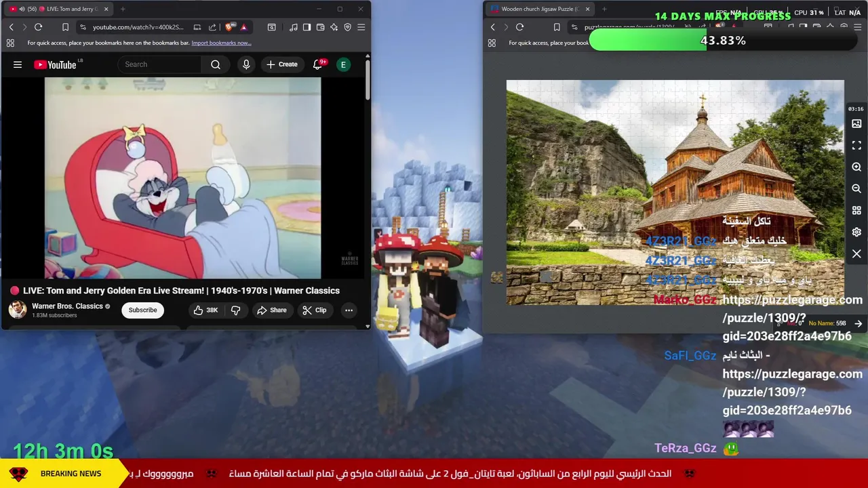This screenshot has height=488, width=868.
Task: Open Brave Rewards triangle icon
Action: [x=243, y=27]
